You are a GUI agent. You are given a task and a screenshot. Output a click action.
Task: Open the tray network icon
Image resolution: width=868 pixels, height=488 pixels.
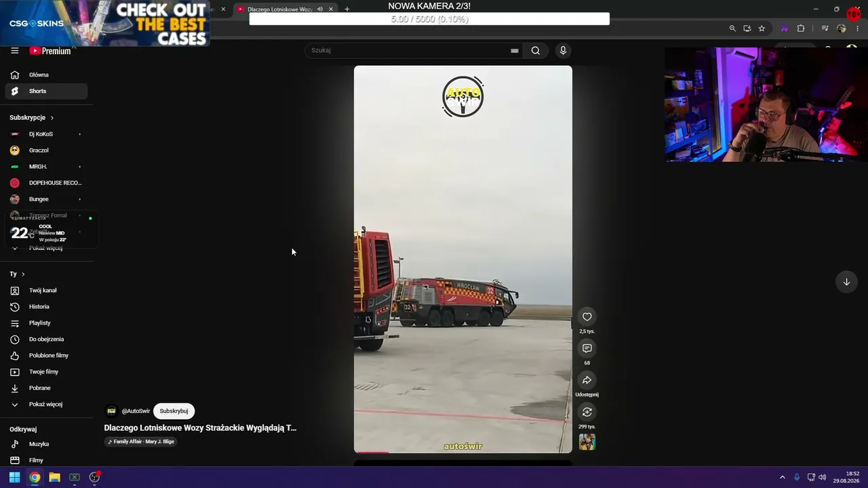[x=811, y=477]
